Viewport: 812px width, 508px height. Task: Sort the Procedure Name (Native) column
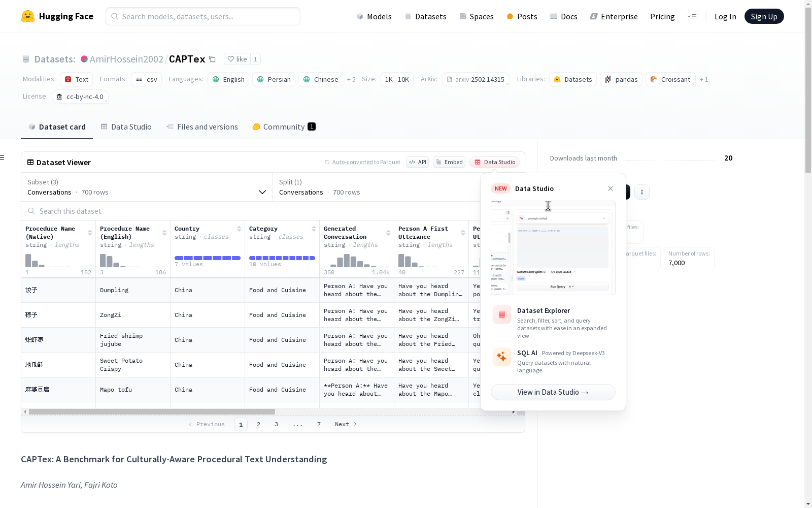(90, 233)
